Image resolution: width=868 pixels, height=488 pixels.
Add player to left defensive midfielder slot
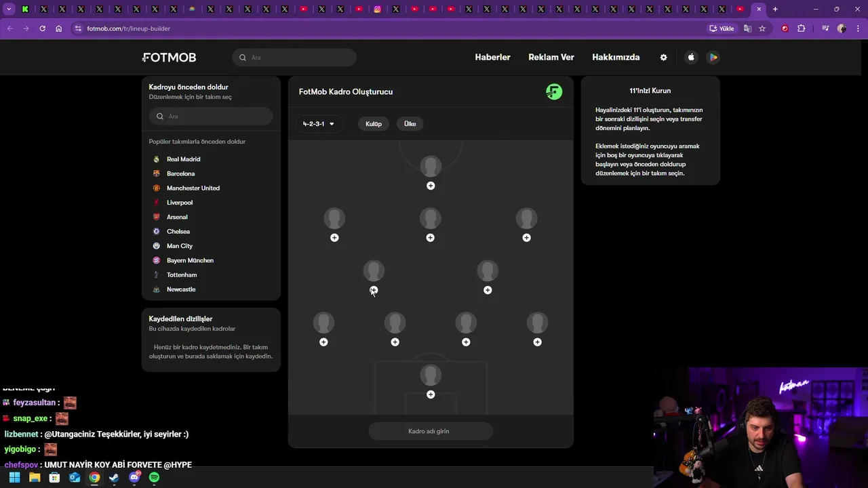tap(374, 290)
